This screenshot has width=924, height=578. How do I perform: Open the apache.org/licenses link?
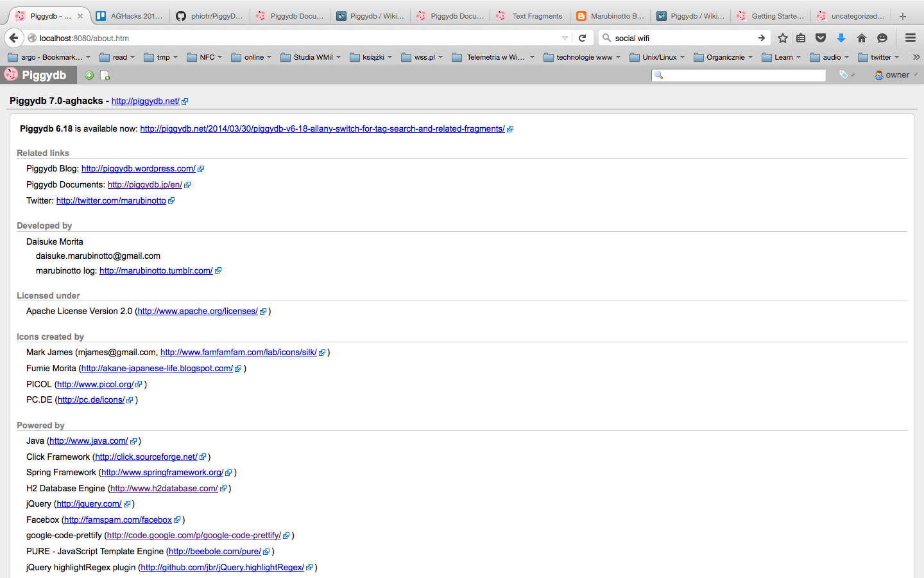tap(198, 311)
